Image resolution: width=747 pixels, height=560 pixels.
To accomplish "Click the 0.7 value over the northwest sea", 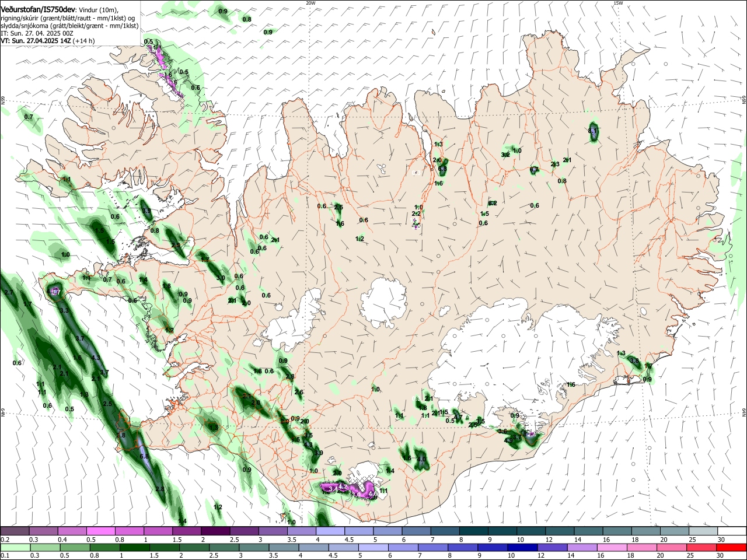I will (29, 117).
